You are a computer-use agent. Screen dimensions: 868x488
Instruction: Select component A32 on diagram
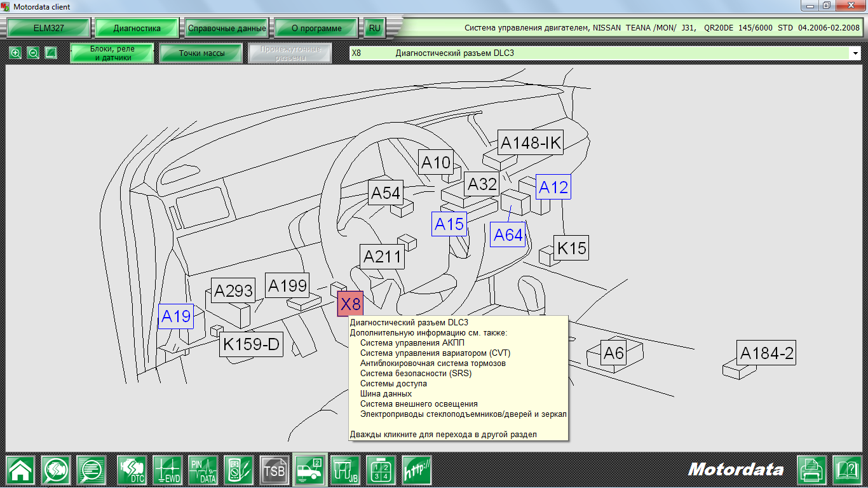pos(482,184)
